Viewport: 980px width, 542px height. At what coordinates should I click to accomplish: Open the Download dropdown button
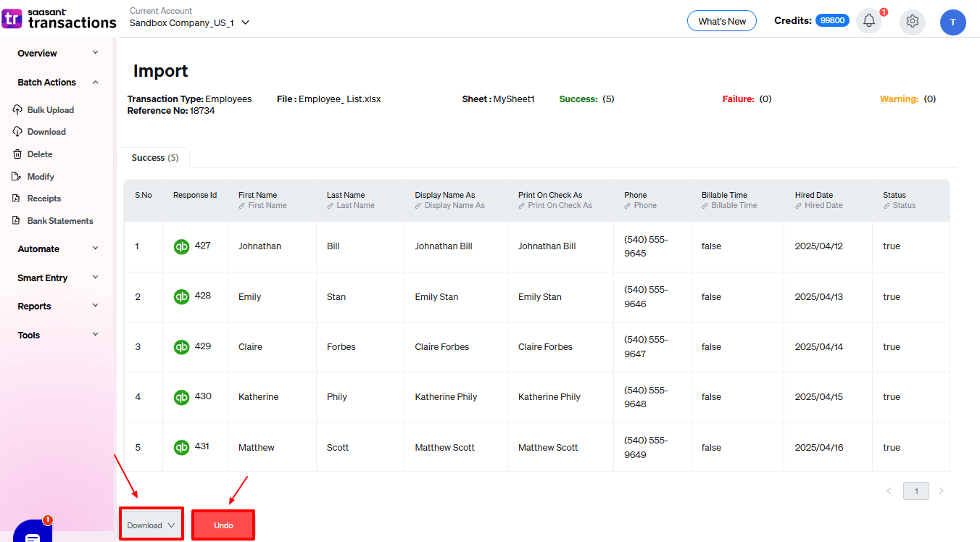[151, 525]
